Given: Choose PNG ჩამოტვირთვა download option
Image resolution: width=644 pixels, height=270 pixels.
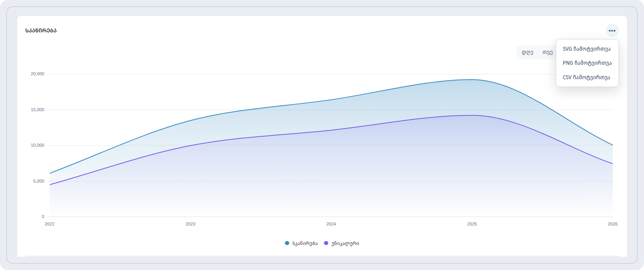Looking at the screenshot, I should (x=587, y=63).
